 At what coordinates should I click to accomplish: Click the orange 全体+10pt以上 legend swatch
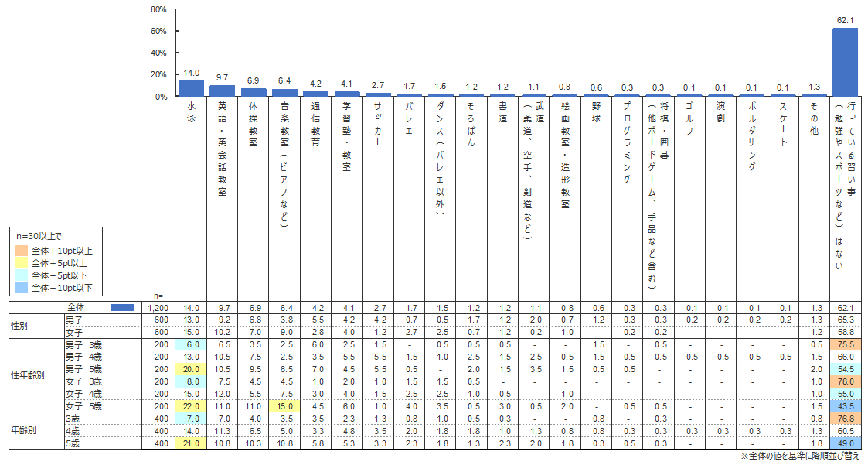tap(23, 251)
